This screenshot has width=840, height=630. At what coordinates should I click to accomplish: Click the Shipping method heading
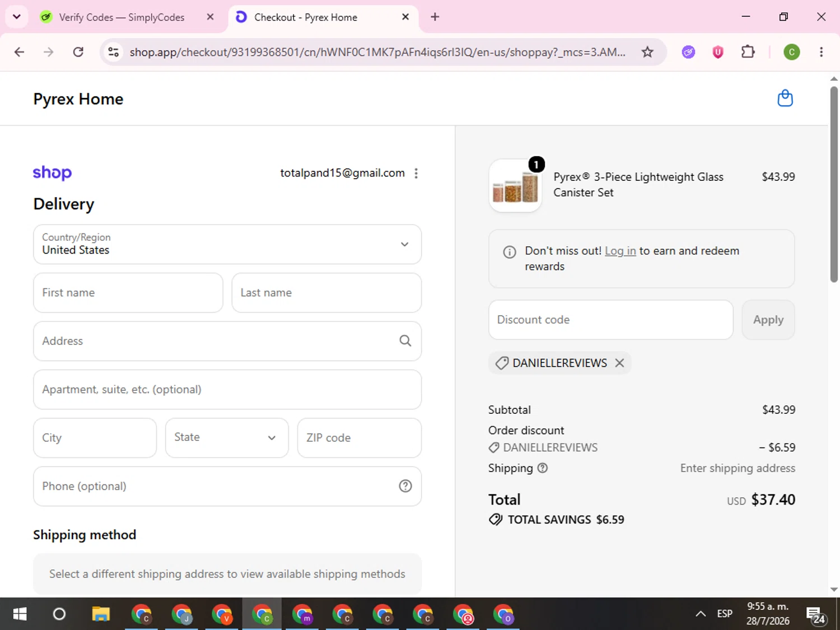85,535
